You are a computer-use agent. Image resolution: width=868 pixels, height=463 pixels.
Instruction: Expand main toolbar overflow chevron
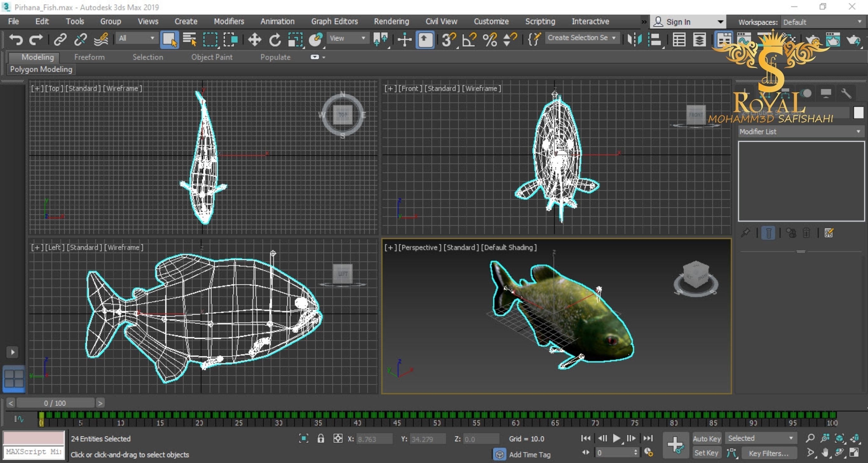coord(644,22)
